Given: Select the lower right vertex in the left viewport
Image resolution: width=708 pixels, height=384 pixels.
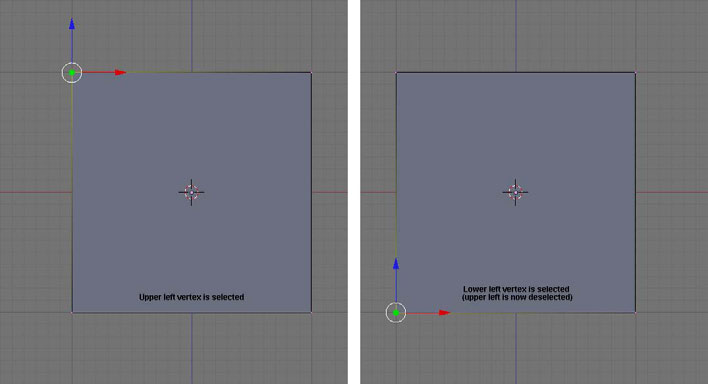Looking at the screenshot, I should [312, 312].
